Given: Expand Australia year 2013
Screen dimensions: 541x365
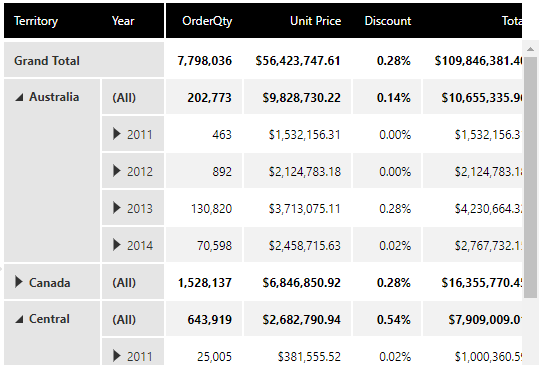Looking at the screenshot, I should click(117, 208).
